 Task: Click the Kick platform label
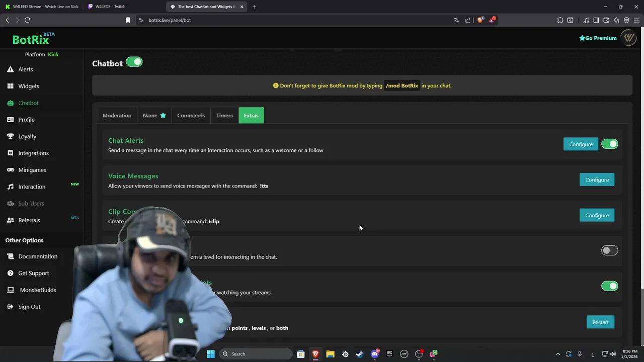53,54
